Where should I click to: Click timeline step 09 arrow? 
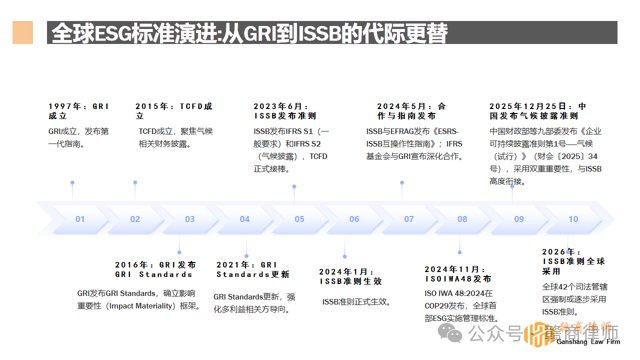[x=519, y=219]
